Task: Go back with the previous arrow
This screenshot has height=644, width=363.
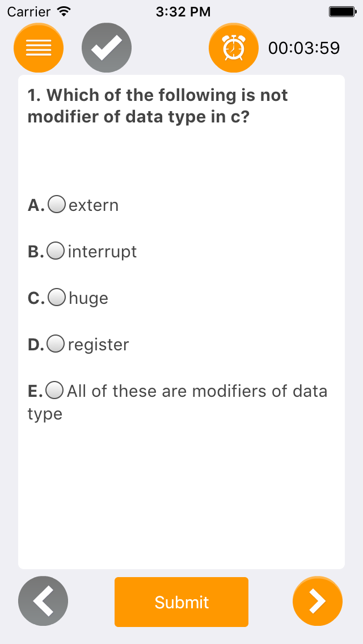Action: [43, 601]
